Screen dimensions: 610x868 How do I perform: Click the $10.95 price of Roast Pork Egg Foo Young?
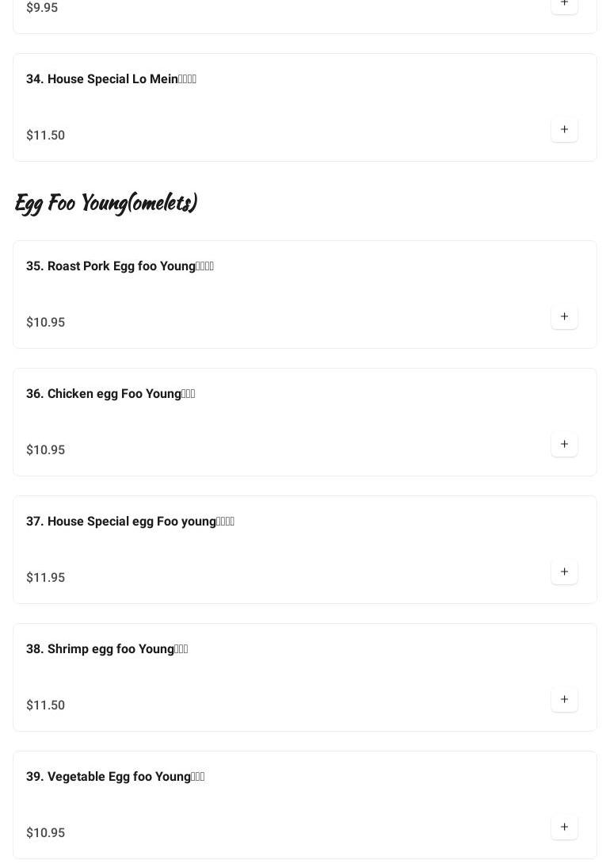pos(46,323)
